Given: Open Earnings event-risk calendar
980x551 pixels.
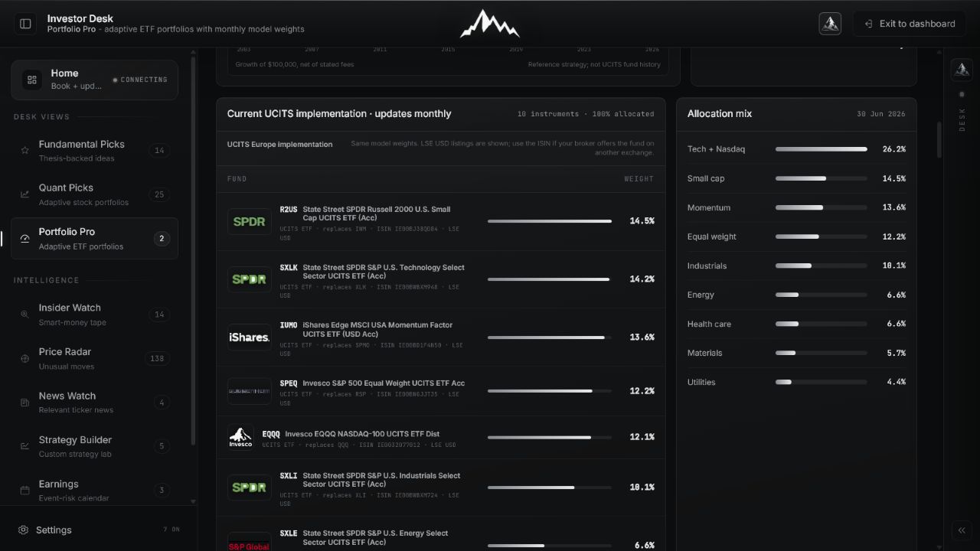Looking at the screenshot, I should pyautogui.click(x=94, y=491).
